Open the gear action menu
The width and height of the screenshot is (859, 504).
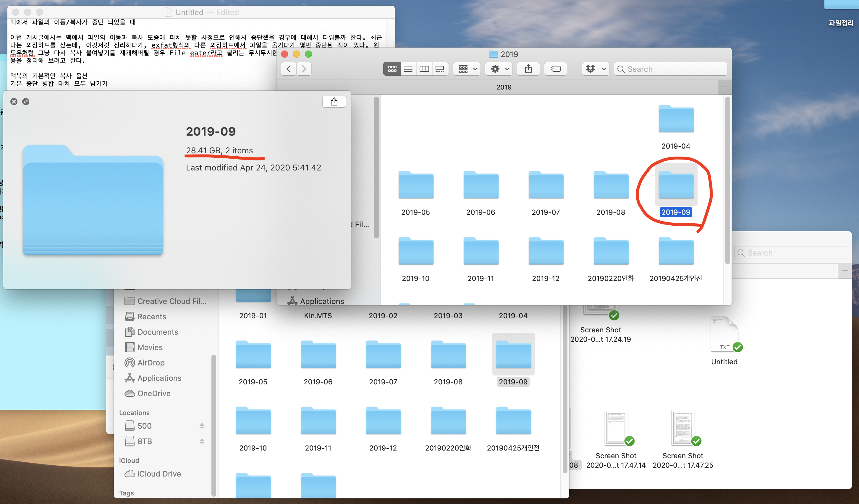499,69
